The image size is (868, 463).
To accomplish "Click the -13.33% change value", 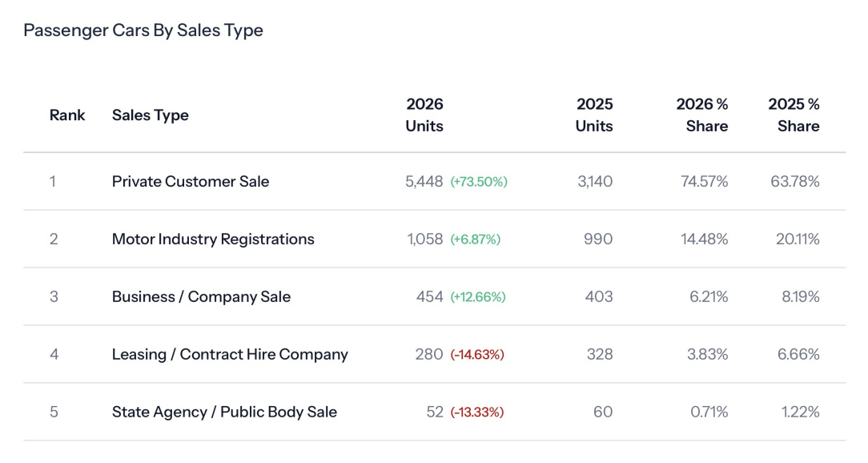I will (x=477, y=413).
